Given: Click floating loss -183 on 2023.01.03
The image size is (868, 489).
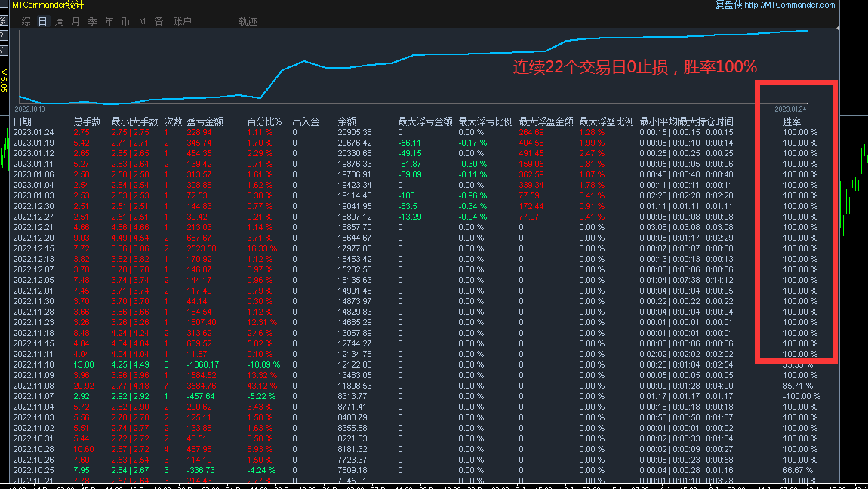Looking at the screenshot, I should click(406, 195).
